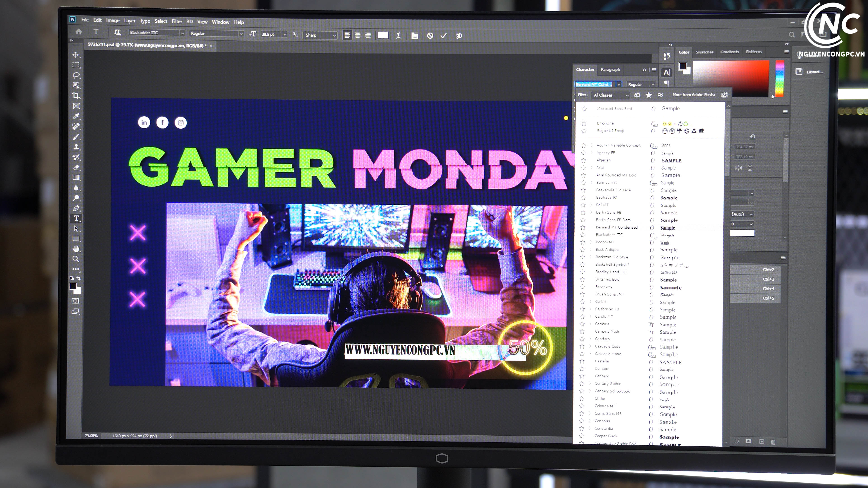Choose Cooper Black from the font list
Image resolution: width=868 pixels, height=488 pixels.
coord(606,436)
